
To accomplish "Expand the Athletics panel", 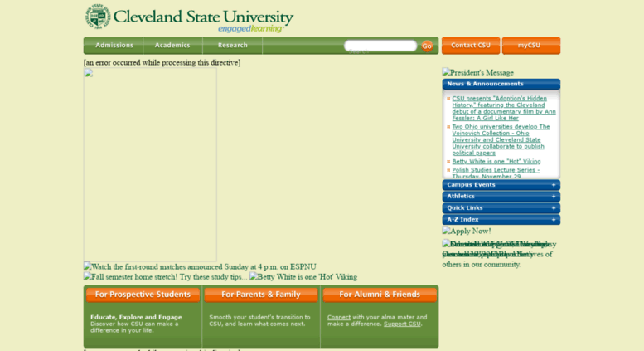I will (x=501, y=197).
